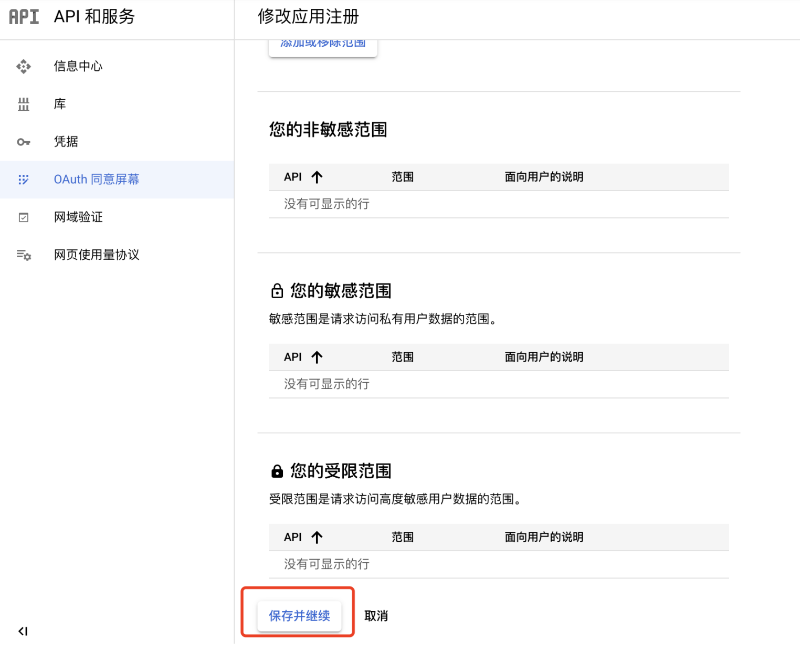The image size is (800, 672).
Task: Select the 库 library icon in sidebar
Action: (23, 104)
